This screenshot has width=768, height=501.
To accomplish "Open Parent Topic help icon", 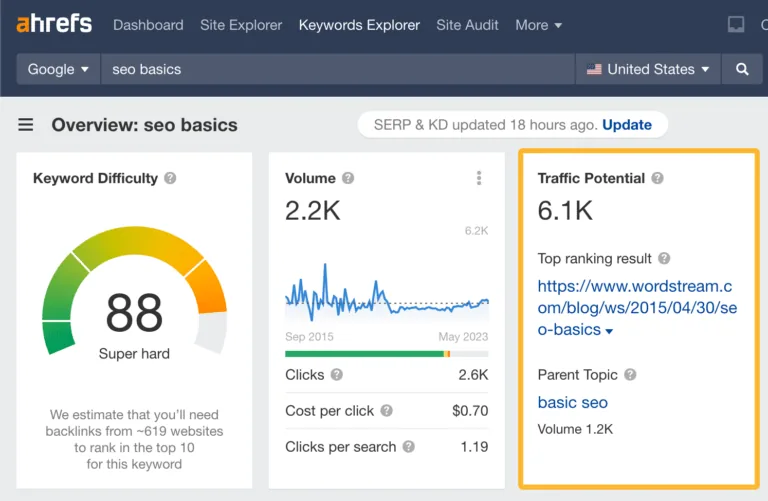I will [x=630, y=375].
